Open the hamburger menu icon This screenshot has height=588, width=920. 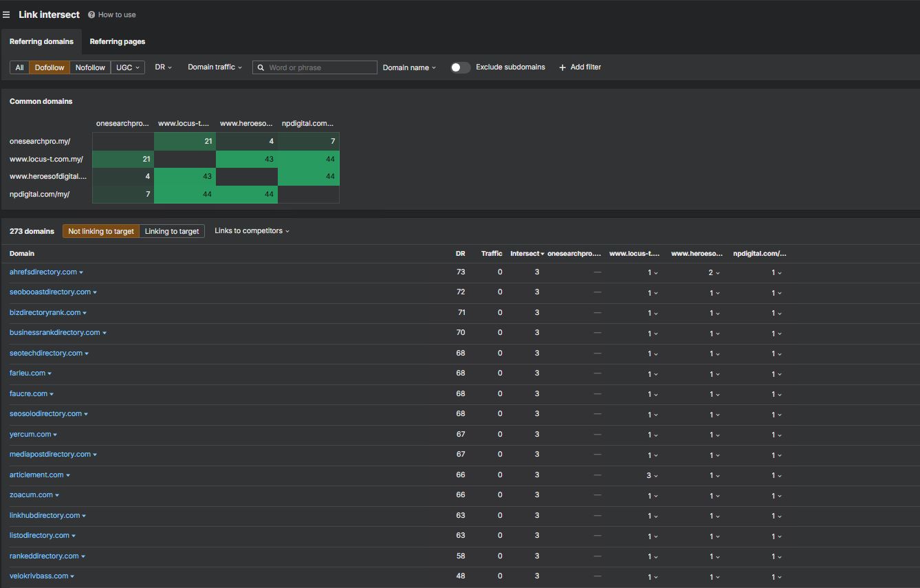pos(6,14)
